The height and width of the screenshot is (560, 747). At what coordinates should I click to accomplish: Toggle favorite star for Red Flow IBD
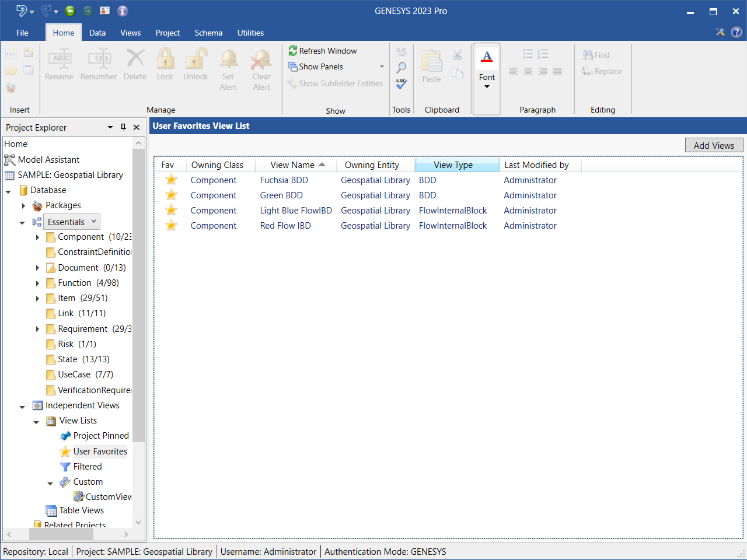[171, 226]
